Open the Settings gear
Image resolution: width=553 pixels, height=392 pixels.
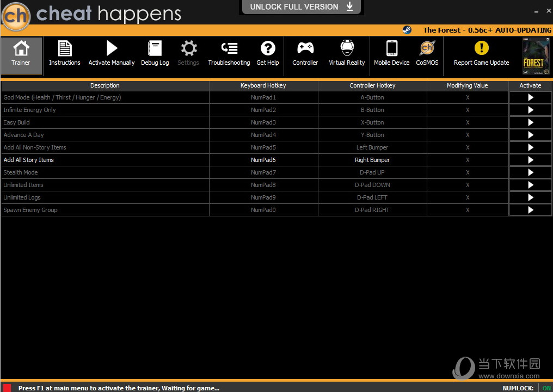[188, 53]
